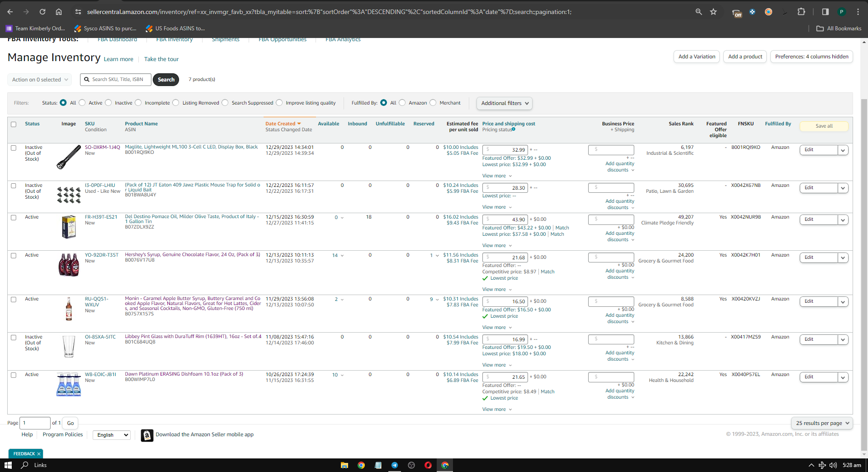Click the Search SKU, Title, ISBN field

click(x=116, y=80)
